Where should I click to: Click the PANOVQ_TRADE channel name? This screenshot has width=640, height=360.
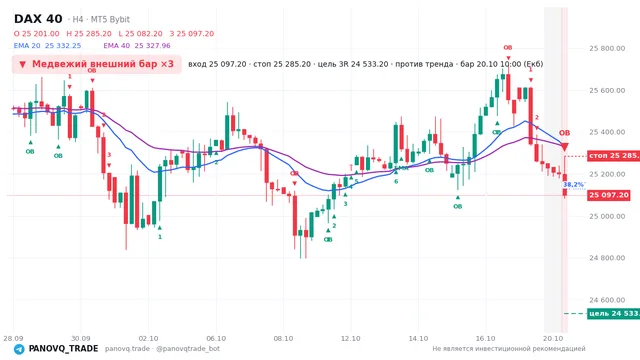(63, 349)
